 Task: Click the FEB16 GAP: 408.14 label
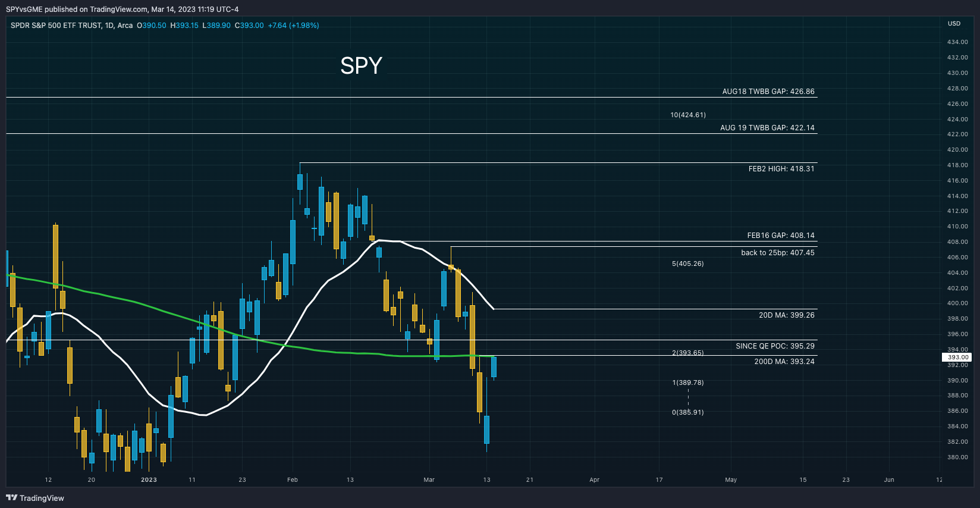pos(781,236)
